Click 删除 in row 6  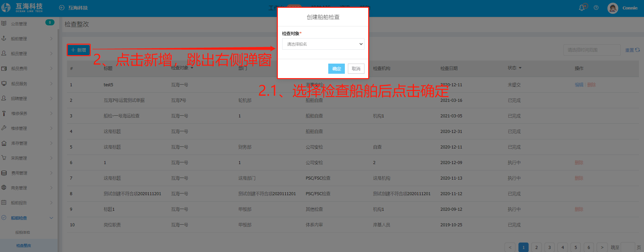coord(579,163)
